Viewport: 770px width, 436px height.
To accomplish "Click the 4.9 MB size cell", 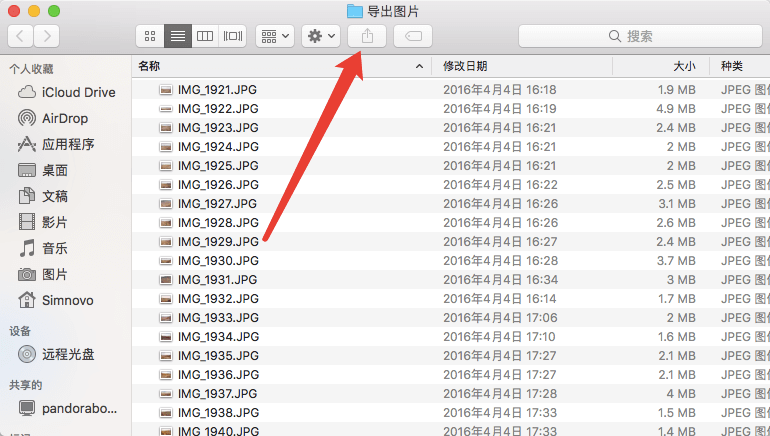I will click(x=676, y=109).
